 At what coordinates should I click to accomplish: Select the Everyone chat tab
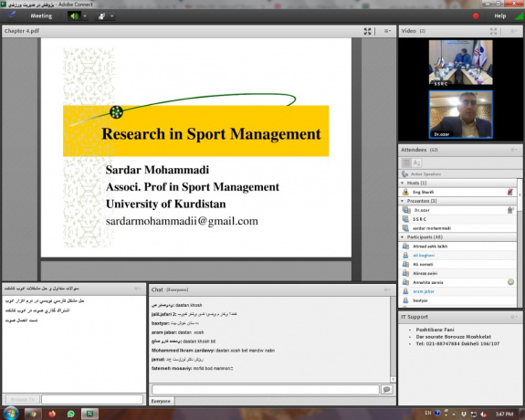pos(161,401)
